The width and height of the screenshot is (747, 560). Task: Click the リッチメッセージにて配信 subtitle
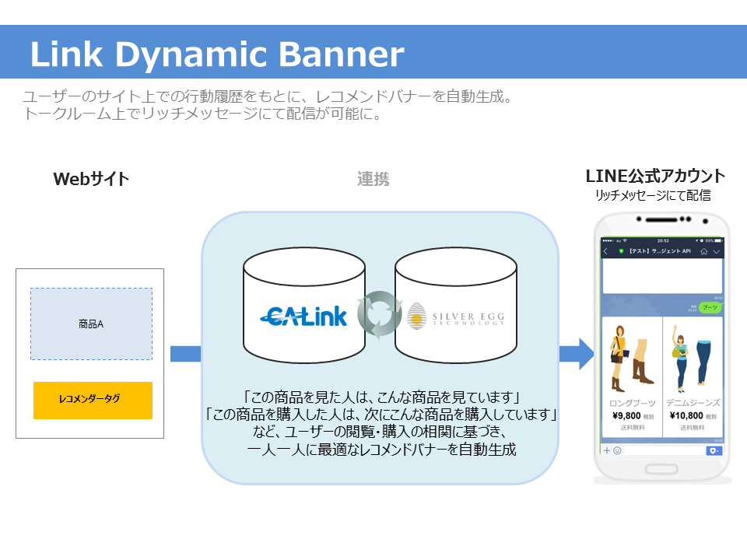(x=653, y=195)
